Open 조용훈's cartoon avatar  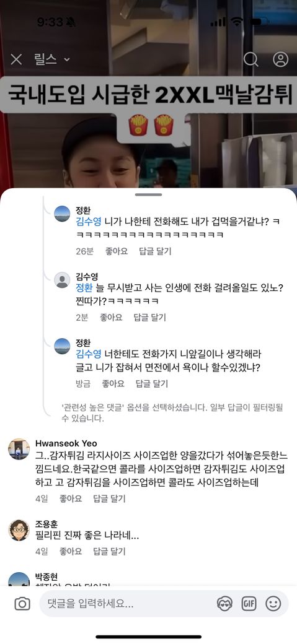pos(19,530)
